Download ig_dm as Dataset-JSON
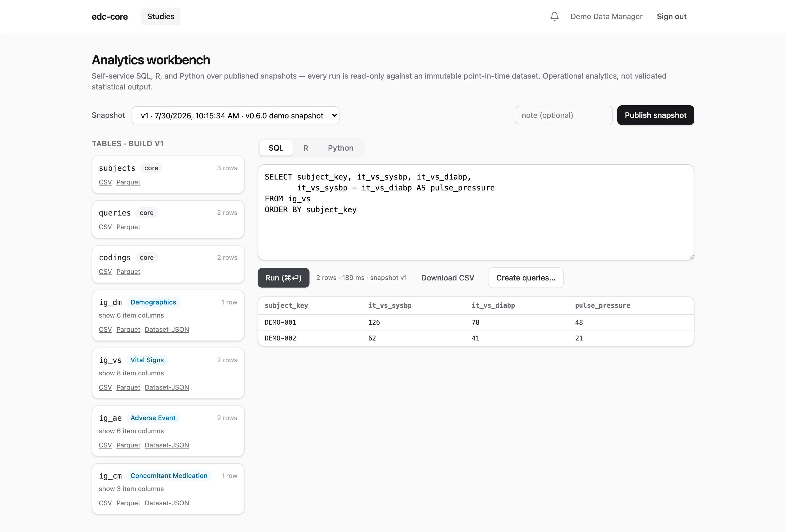This screenshot has height=532, width=786. coord(167,330)
